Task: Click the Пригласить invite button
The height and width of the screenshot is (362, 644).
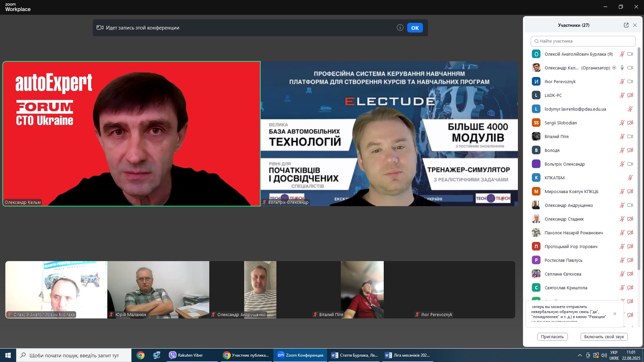Action: tap(552, 337)
